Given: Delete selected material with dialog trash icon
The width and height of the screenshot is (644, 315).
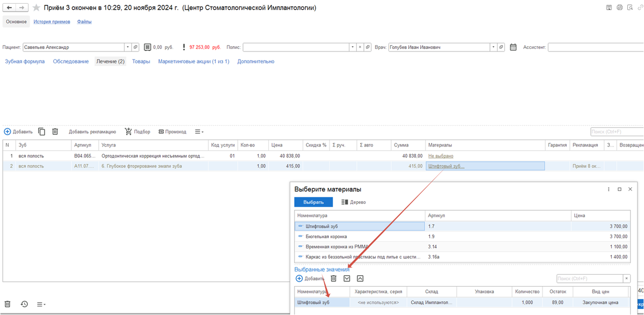Looking at the screenshot, I should point(333,279).
